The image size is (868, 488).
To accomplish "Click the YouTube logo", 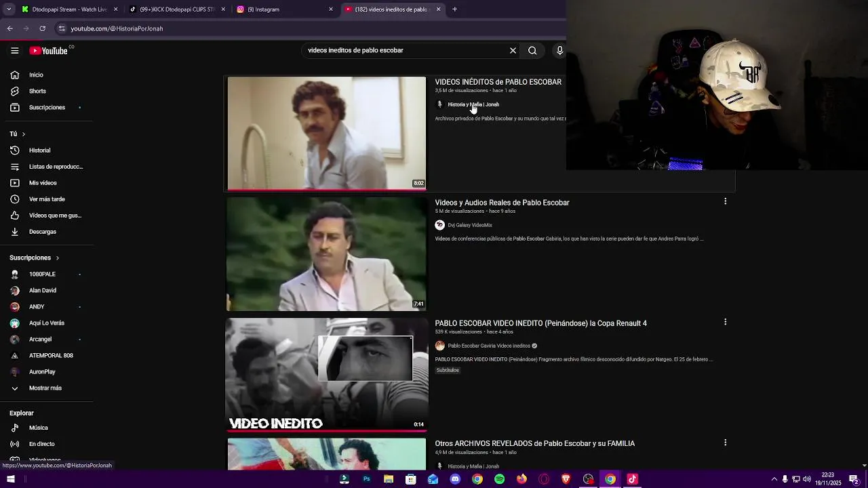I will click(49, 51).
